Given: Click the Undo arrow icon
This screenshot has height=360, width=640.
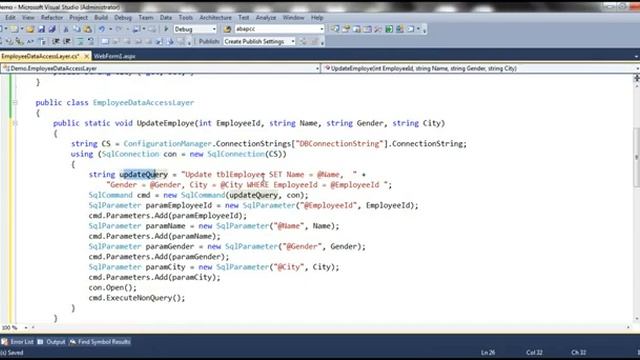Looking at the screenshot, I should [102, 29].
